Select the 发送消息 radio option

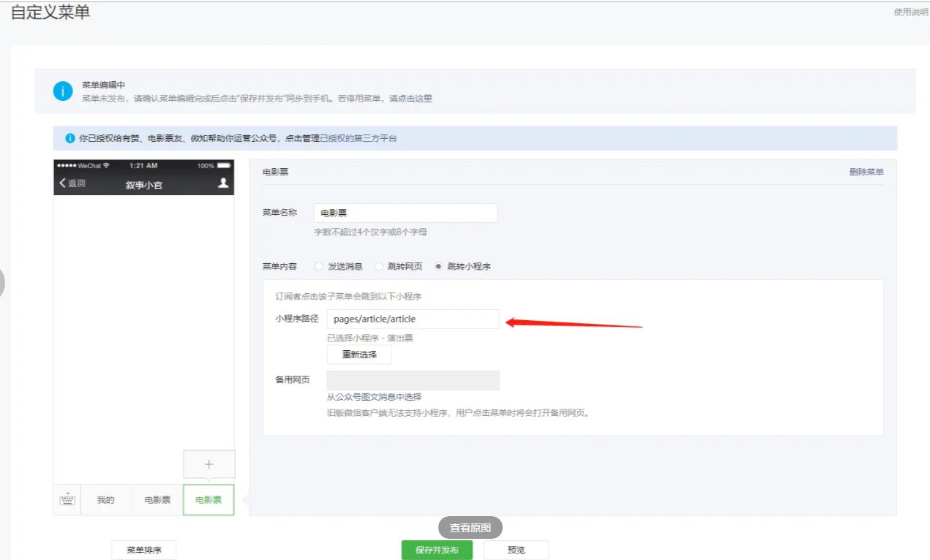319,266
